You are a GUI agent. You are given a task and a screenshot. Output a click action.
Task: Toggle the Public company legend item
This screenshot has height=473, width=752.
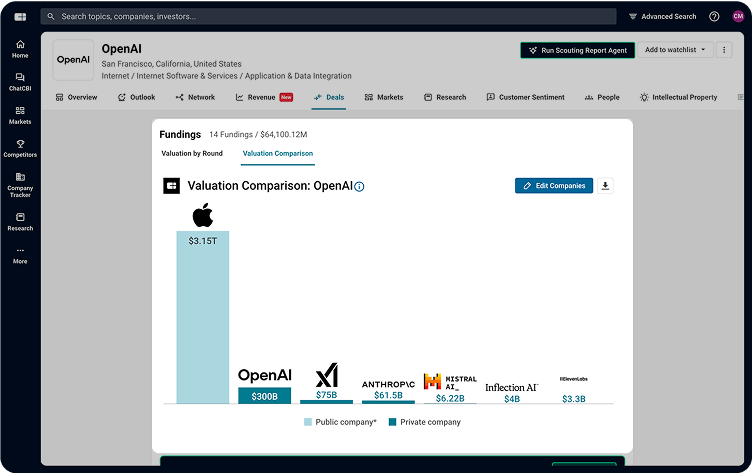point(340,422)
